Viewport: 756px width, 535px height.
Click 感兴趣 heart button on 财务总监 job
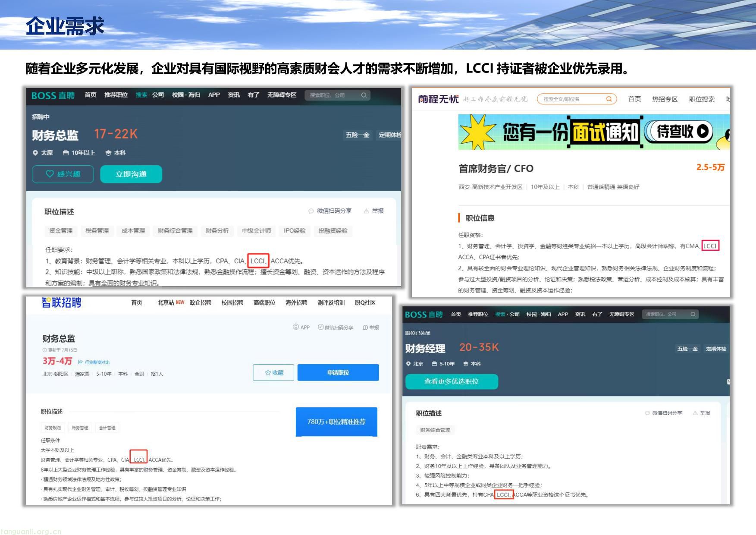(63, 174)
